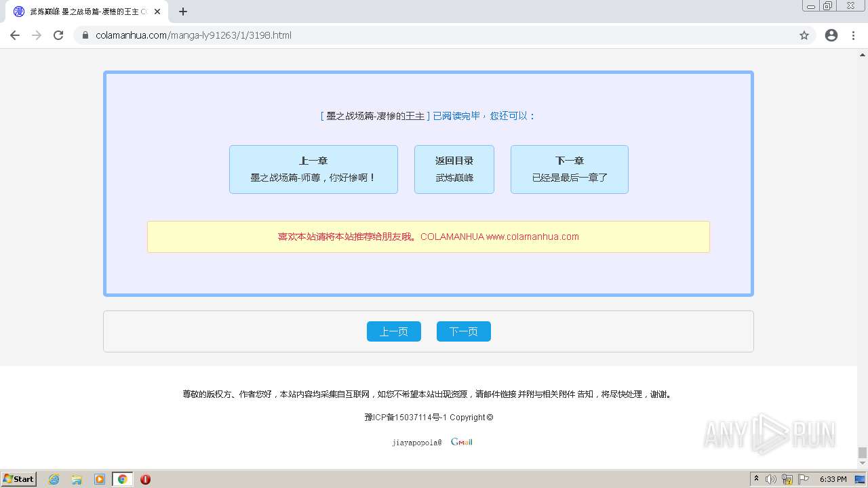Open the media player taskbar icon

(100, 479)
